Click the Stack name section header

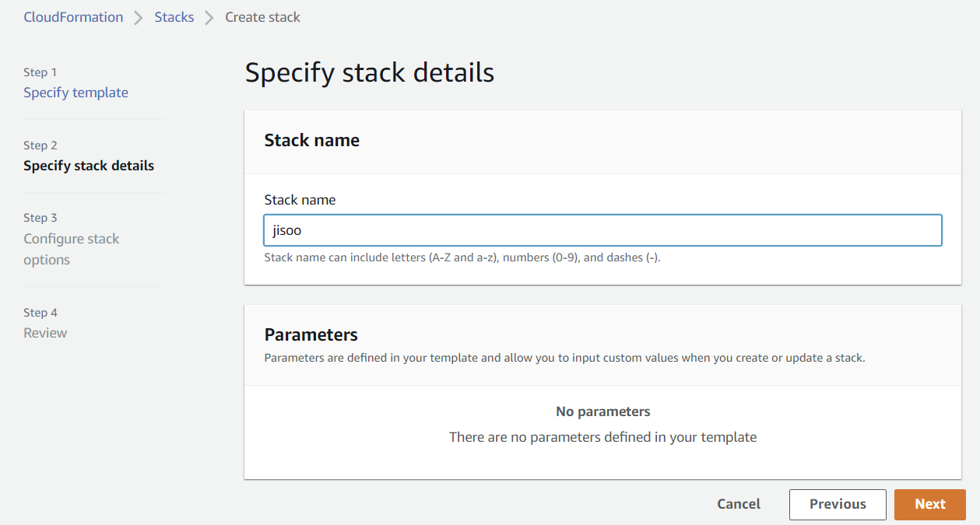pos(312,141)
